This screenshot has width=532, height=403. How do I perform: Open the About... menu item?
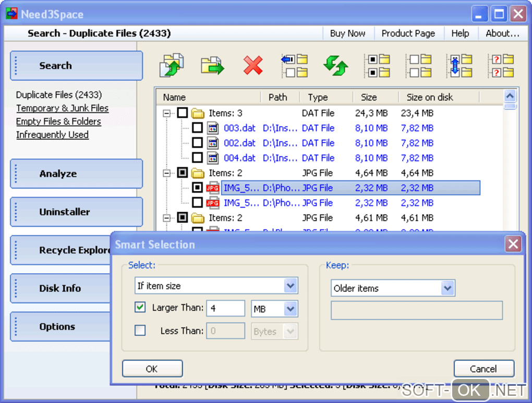[502, 33]
